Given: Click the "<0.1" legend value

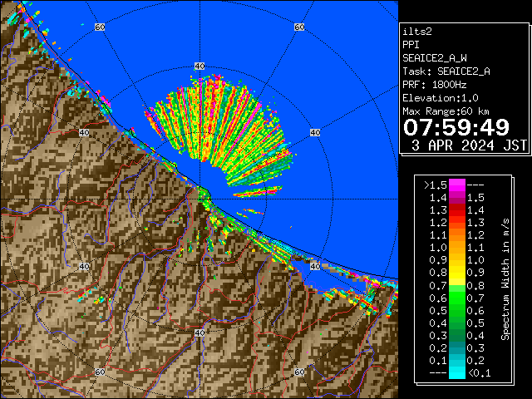Looking at the screenshot, I should tap(479, 373).
